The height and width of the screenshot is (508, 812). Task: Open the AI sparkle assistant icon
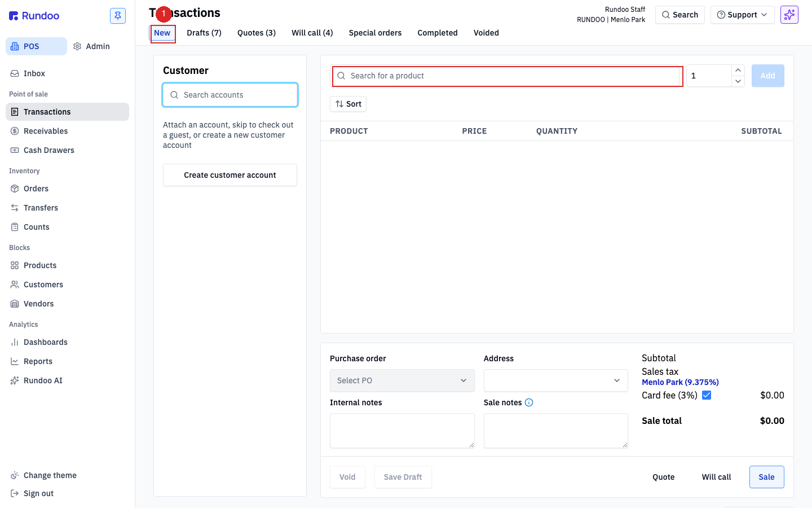point(789,15)
